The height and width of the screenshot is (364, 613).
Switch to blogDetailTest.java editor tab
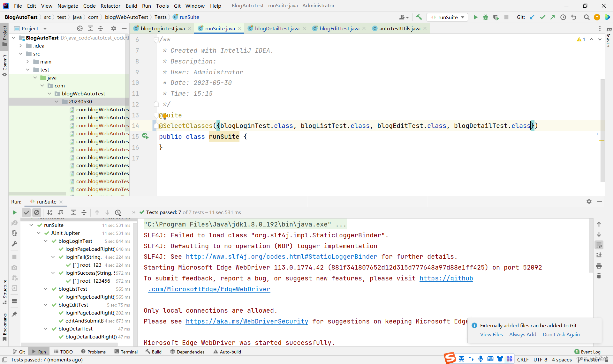[277, 28]
